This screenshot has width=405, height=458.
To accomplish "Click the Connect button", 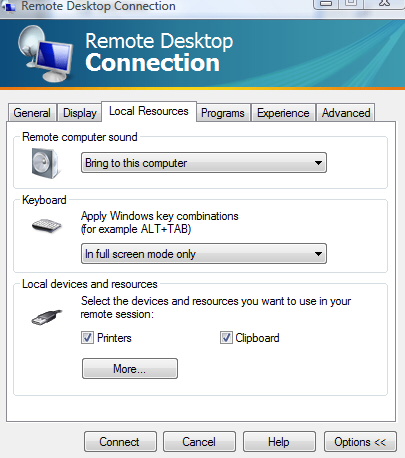I will (120, 442).
